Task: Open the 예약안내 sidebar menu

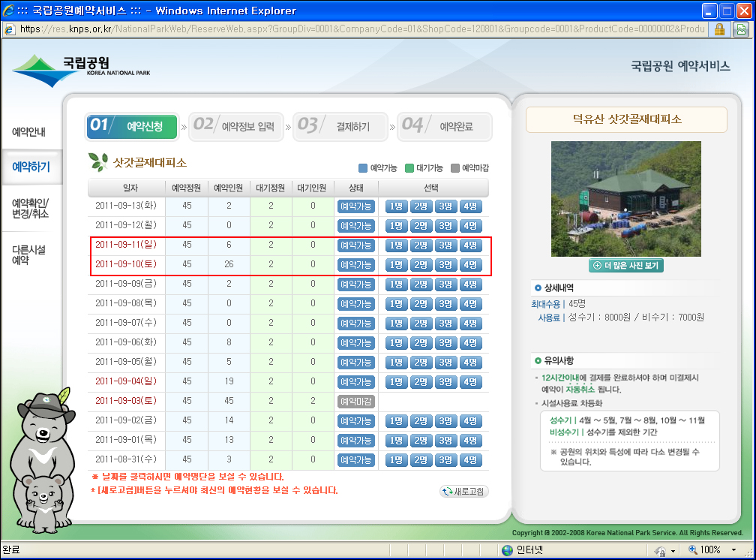Action: pos(29,132)
